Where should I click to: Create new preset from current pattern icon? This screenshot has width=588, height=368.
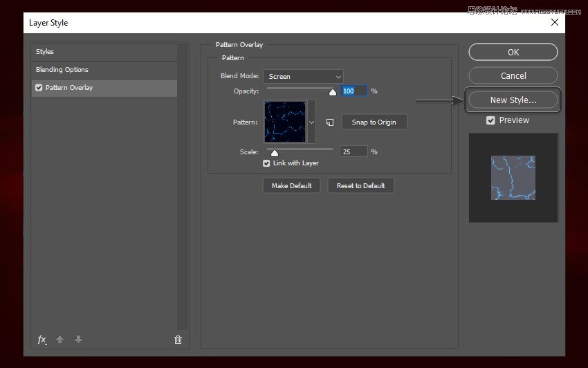tap(330, 122)
